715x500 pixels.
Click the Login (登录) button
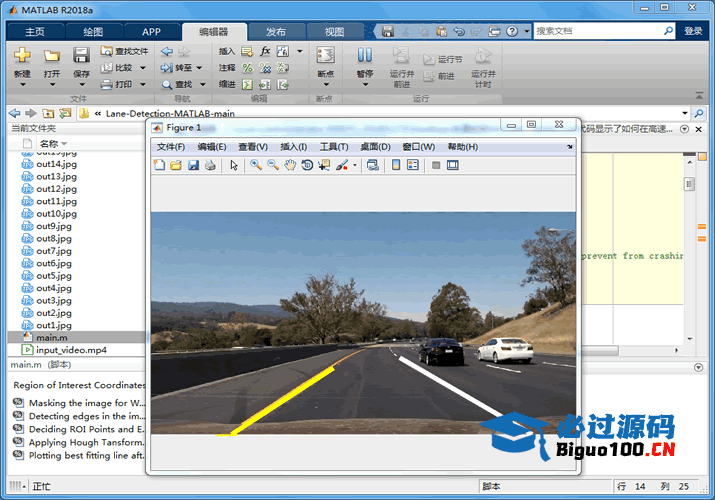tap(693, 31)
